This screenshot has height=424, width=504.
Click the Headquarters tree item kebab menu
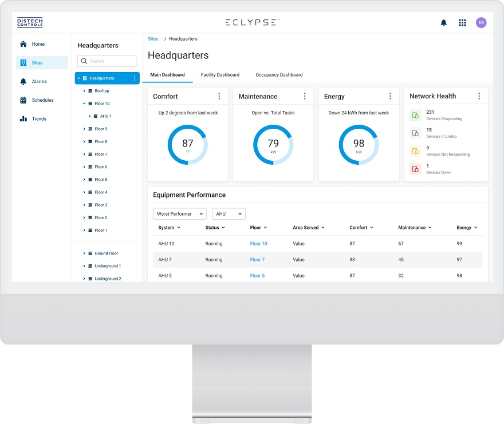[x=135, y=78]
